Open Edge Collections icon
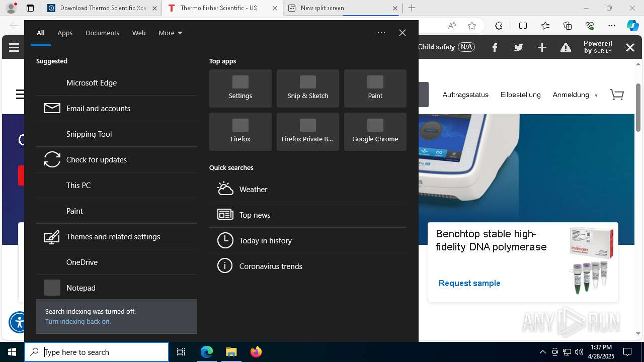The height and width of the screenshot is (362, 644). 568,26
